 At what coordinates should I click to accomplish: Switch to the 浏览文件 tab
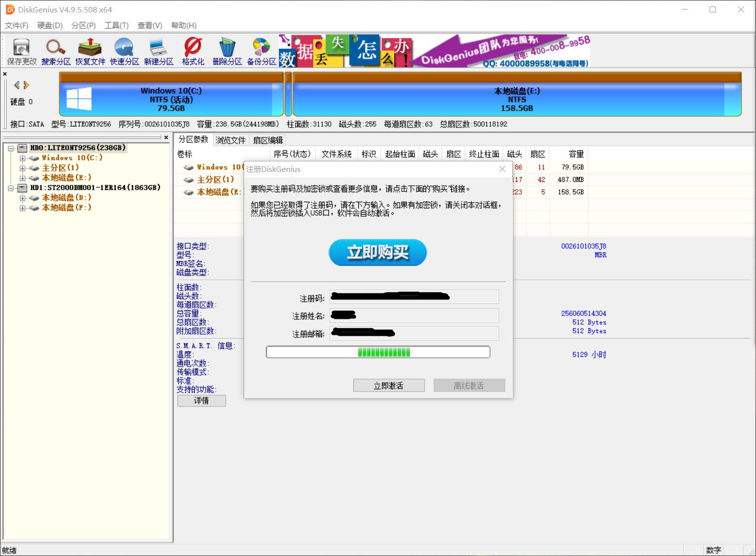coord(230,140)
